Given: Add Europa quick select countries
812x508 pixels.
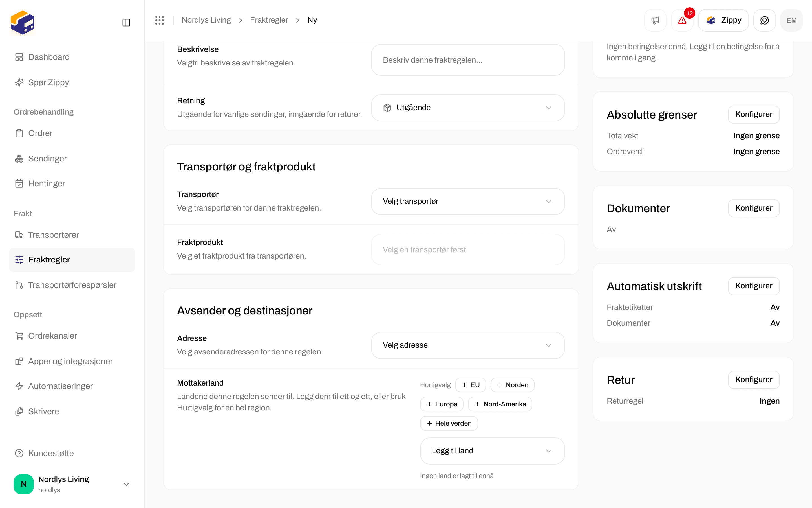Looking at the screenshot, I should coord(442,404).
